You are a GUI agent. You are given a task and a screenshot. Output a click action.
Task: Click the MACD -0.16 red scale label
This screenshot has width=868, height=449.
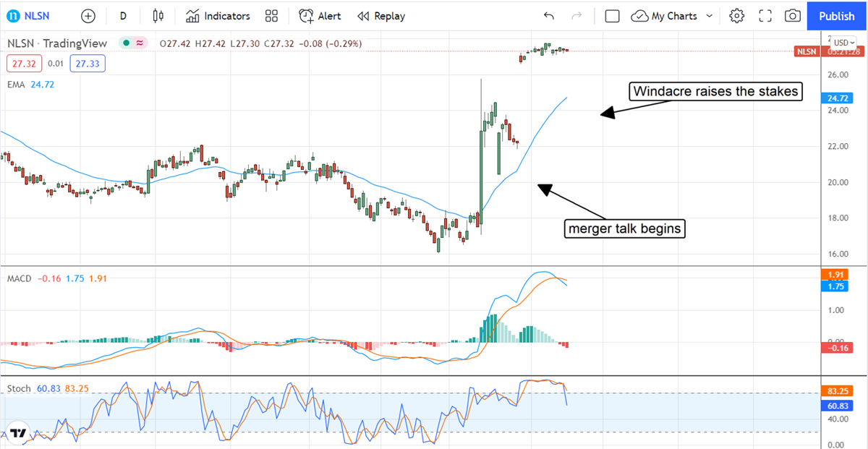point(837,348)
